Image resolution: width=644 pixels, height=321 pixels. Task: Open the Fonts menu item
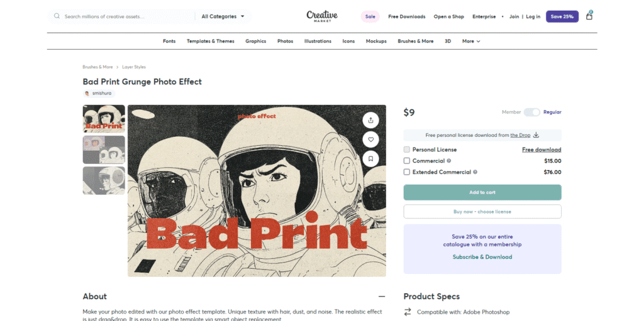coord(169,41)
